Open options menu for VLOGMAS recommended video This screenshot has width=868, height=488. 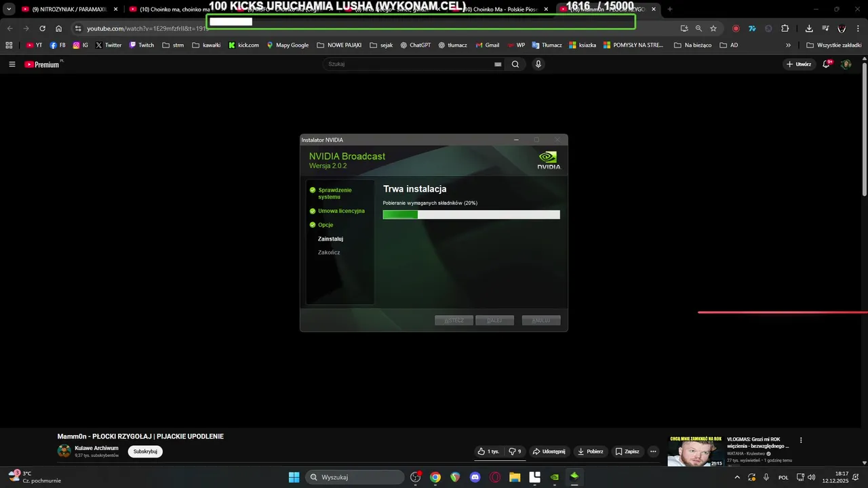(x=801, y=440)
